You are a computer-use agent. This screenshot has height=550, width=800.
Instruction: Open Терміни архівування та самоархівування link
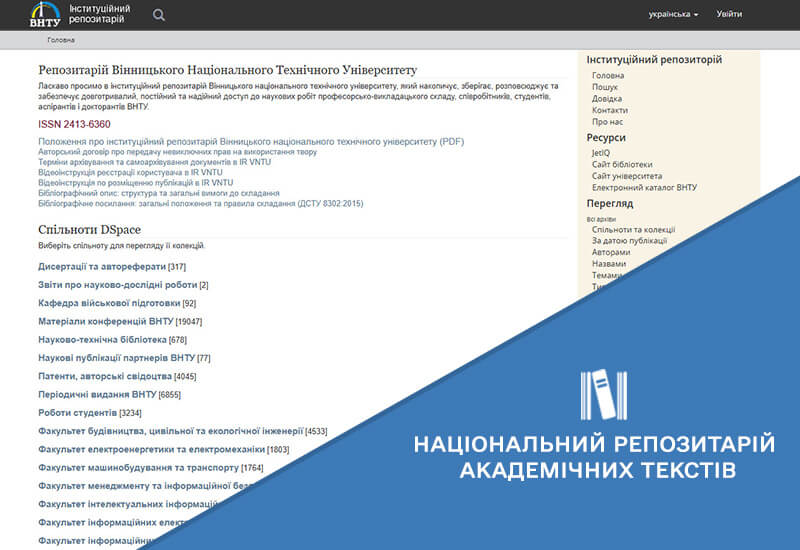click(x=155, y=162)
